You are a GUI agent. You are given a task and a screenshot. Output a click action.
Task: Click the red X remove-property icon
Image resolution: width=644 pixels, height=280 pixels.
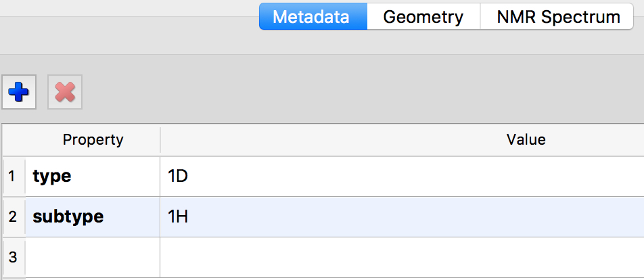point(65,91)
